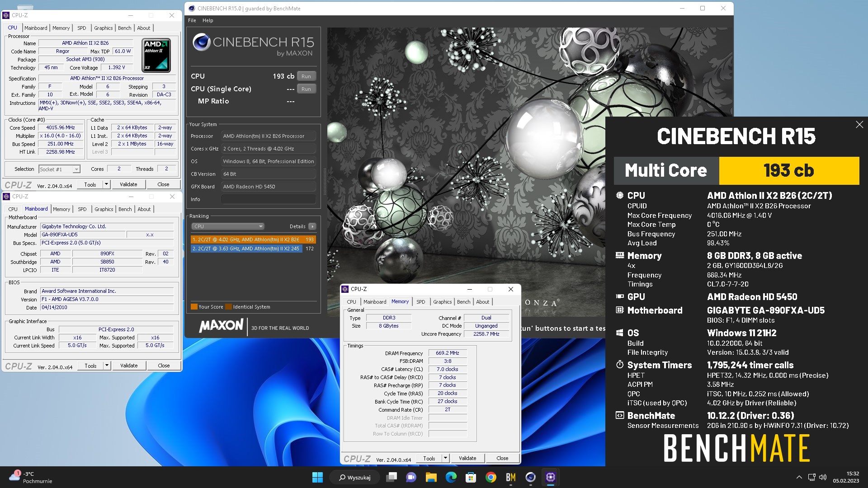
Task: Run the CPU Single Core benchmark
Action: [306, 89]
